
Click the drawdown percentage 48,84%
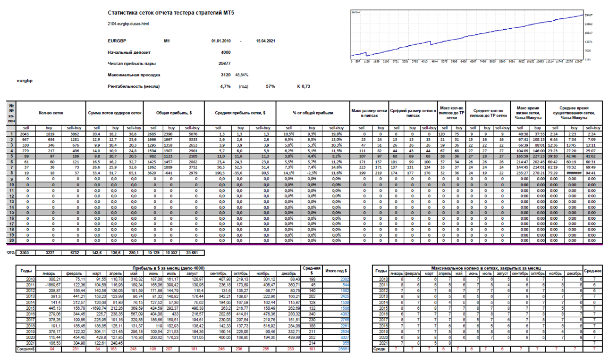(242, 74)
